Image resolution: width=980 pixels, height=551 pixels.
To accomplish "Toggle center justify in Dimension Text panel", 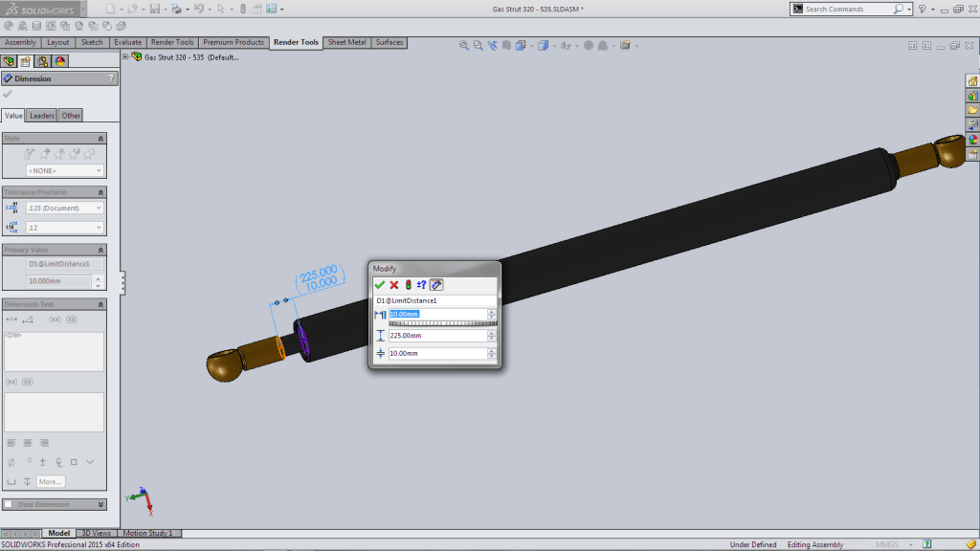I will point(27,442).
